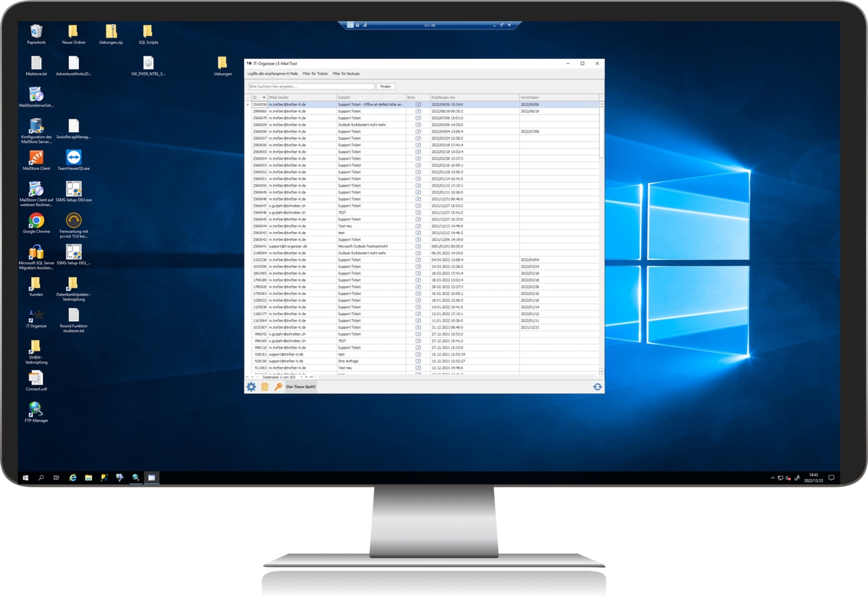Viewport: 868px width, 597px height.
Task: Open the blue gear settings icon
Action: click(x=251, y=387)
